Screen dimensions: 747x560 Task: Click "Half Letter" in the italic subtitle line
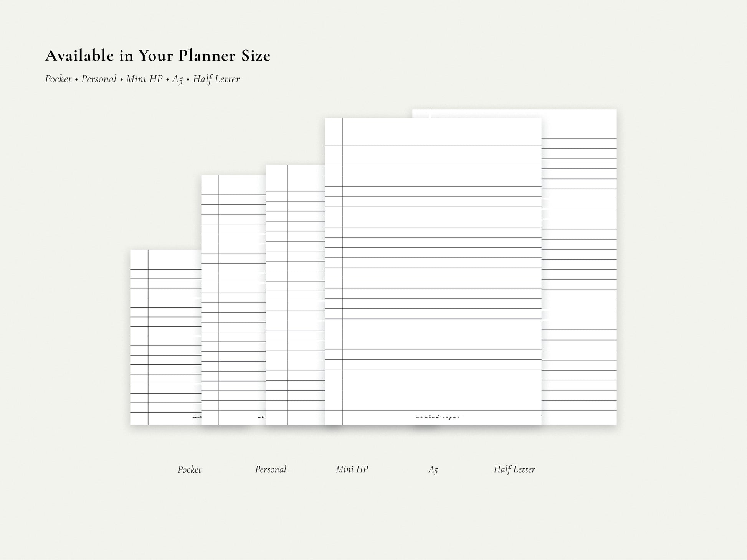coord(216,79)
